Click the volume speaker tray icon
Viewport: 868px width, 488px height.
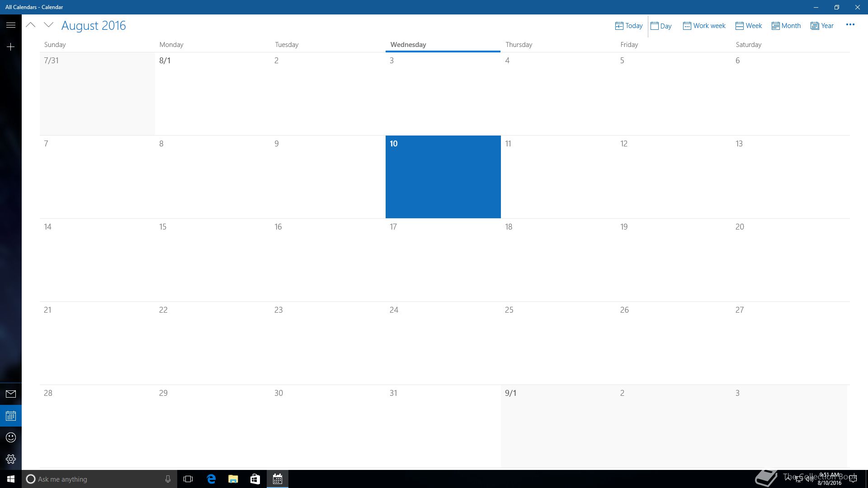click(809, 479)
